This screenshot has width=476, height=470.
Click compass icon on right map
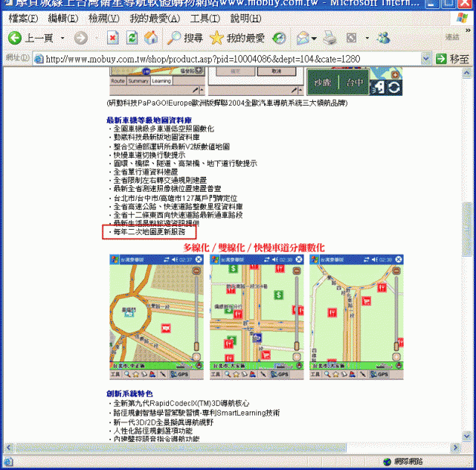pos(399,366)
